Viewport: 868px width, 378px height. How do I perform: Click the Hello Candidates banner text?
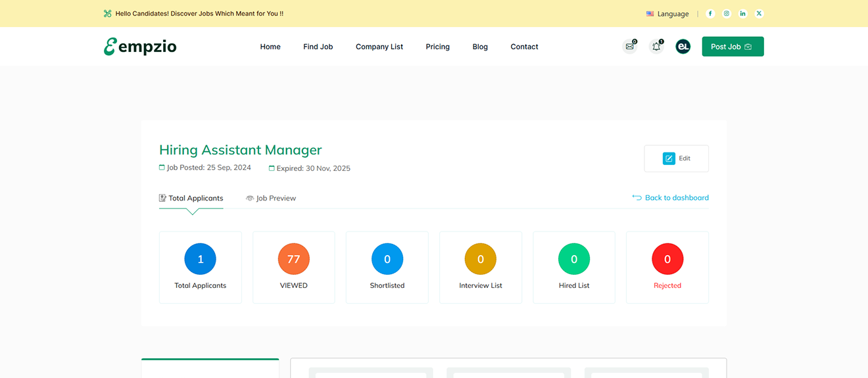(x=199, y=13)
